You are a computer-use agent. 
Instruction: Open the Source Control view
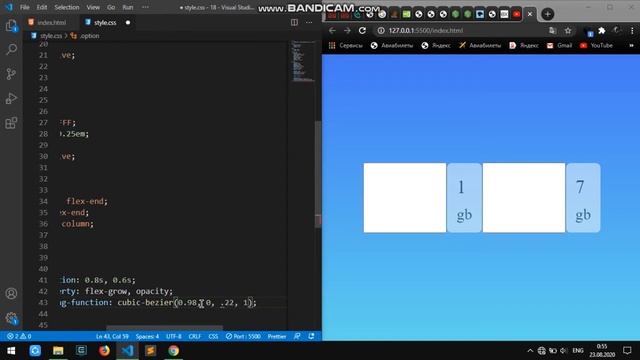[x=11, y=74]
